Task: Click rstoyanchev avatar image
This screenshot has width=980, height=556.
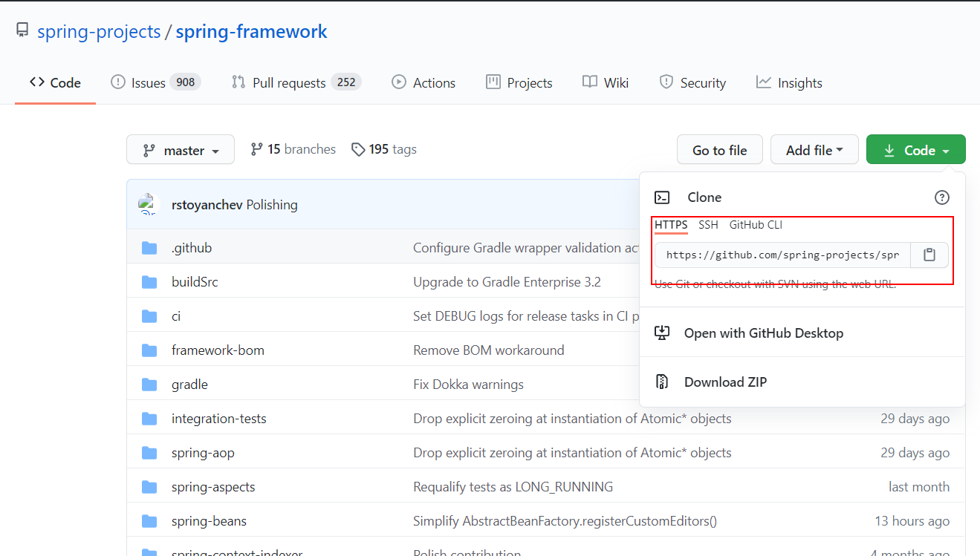Action: (x=149, y=204)
